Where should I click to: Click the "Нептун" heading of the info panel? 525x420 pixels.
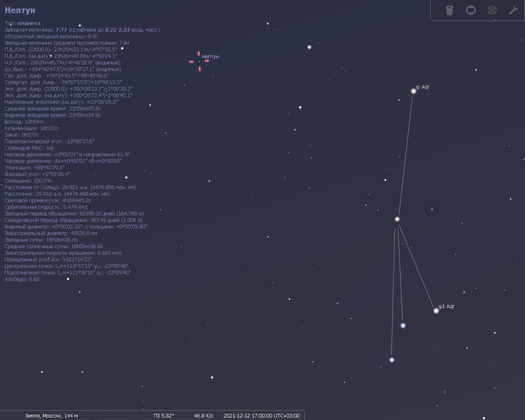tap(20, 10)
